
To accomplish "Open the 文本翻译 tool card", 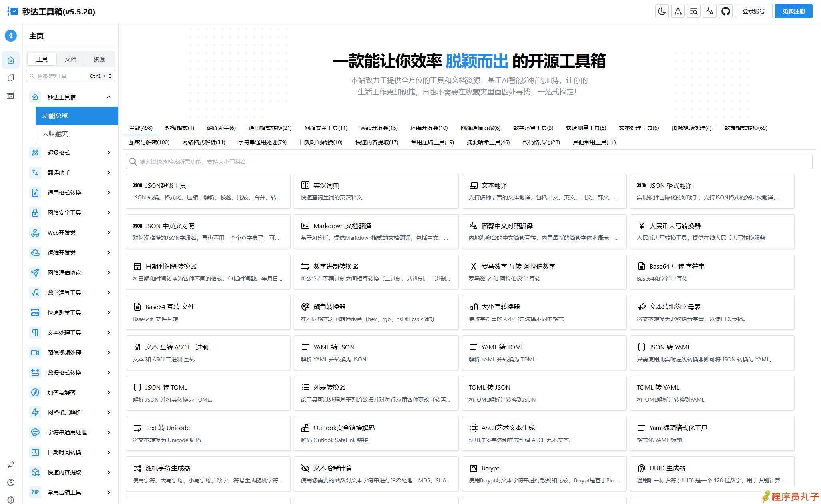I will 544,191.
